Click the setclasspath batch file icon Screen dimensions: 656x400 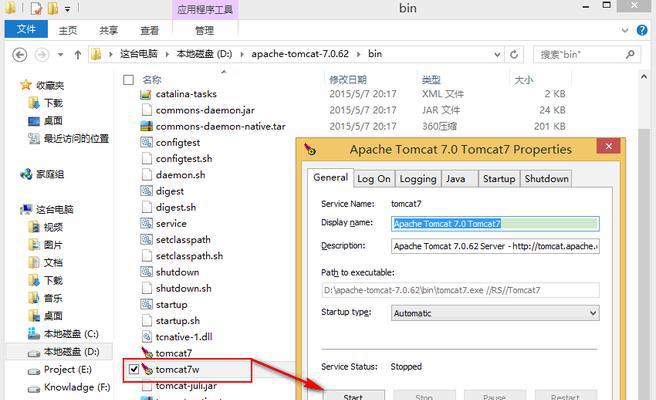(x=146, y=239)
